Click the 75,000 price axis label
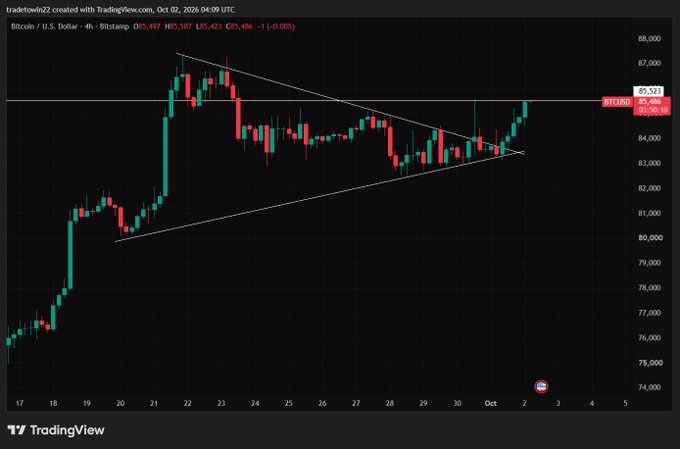680x449 pixels. pyautogui.click(x=649, y=363)
